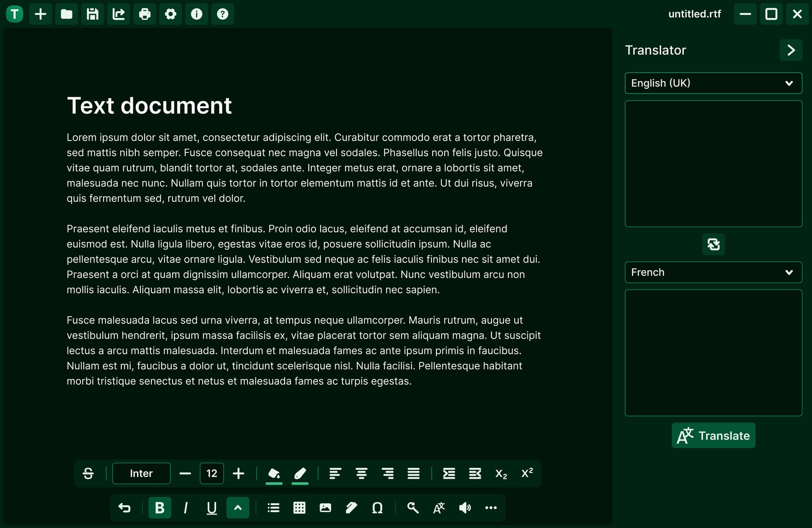Open the English (UK) source language dropdown
The image size is (812, 528).
[x=713, y=83]
